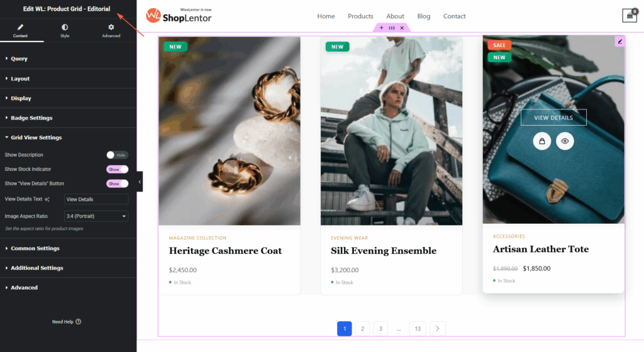Click the $2,450.00 price text
The image size is (644, 352).
pyautogui.click(x=183, y=270)
